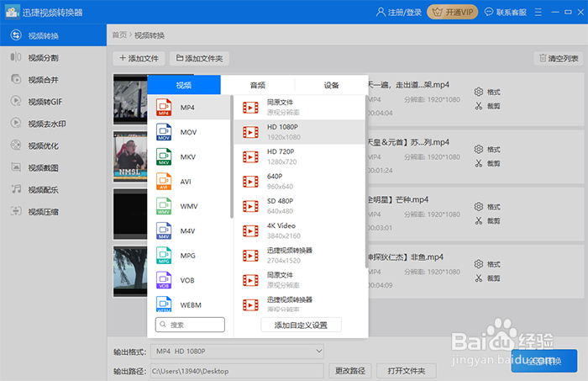
Task: Click 添加自定义设置 button
Action: tap(301, 325)
